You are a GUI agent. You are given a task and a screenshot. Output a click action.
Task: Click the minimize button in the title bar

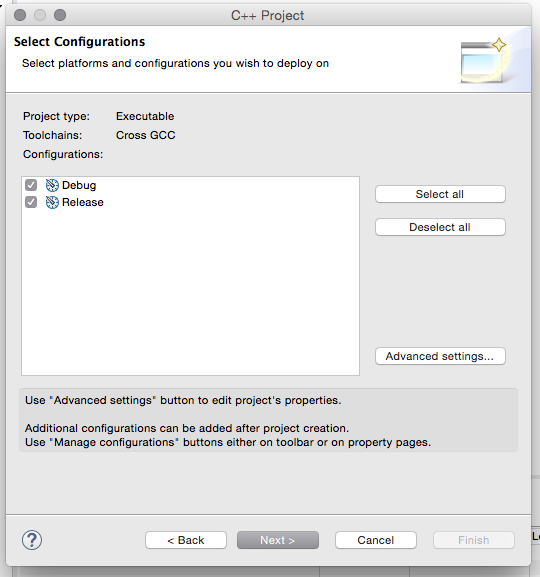(x=40, y=15)
